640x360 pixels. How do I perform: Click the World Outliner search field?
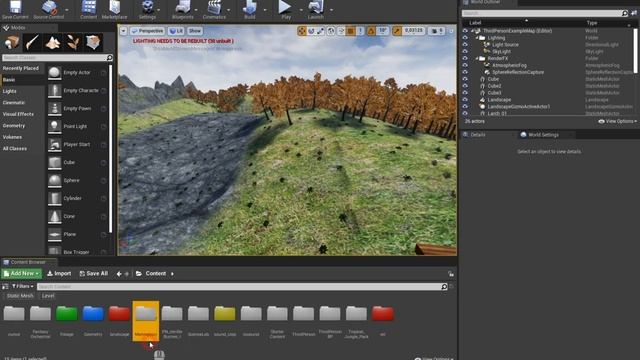pos(545,13)
